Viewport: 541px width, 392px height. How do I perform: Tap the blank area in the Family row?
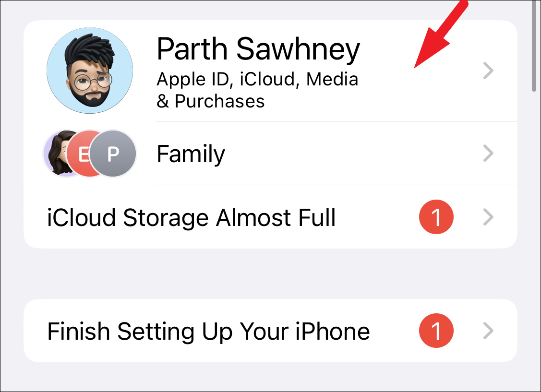coord(352,154)
